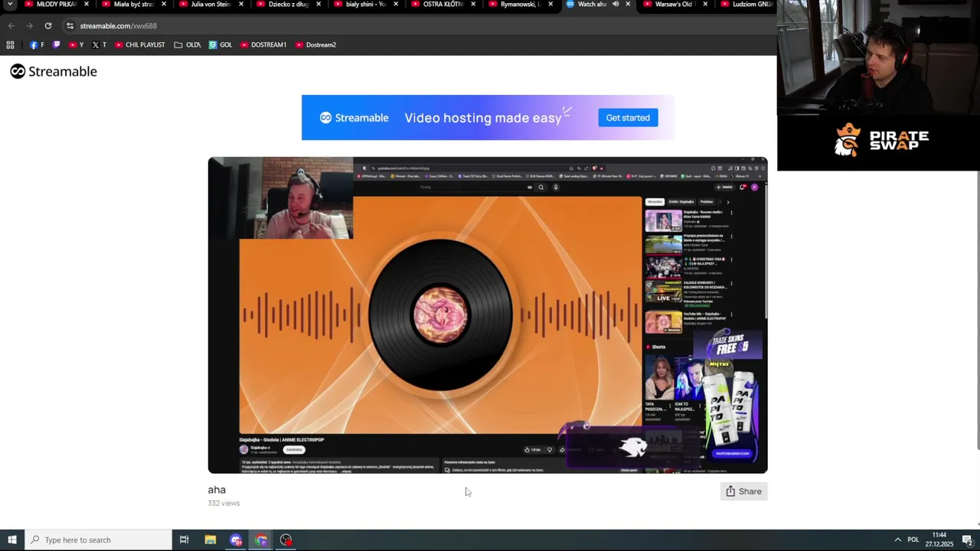Open the X 'T' bookmark
The width and height of the screenshot is (980, 551).
point(99,45)
